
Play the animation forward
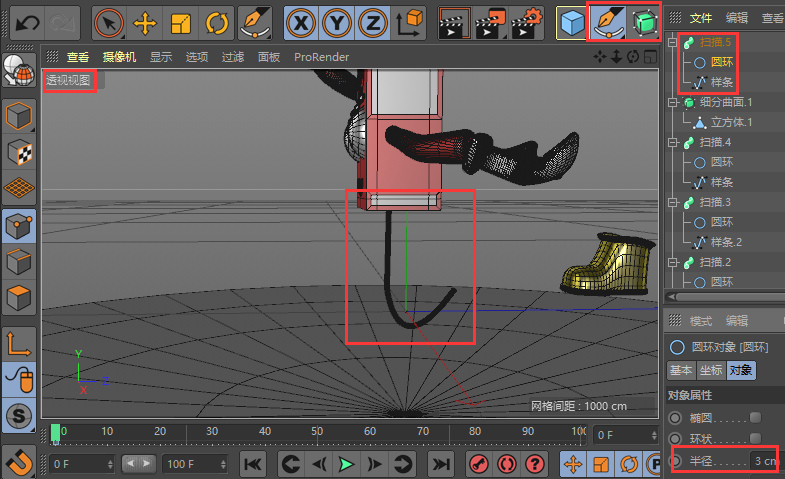click(x=346, y=464)
